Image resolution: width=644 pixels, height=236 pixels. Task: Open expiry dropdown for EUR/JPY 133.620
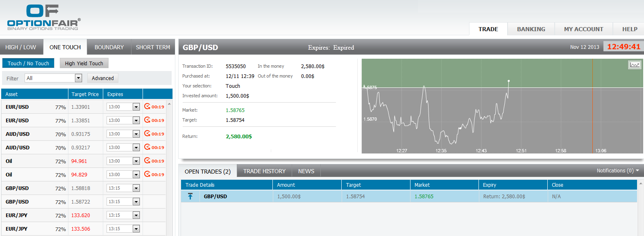[136, 215]
